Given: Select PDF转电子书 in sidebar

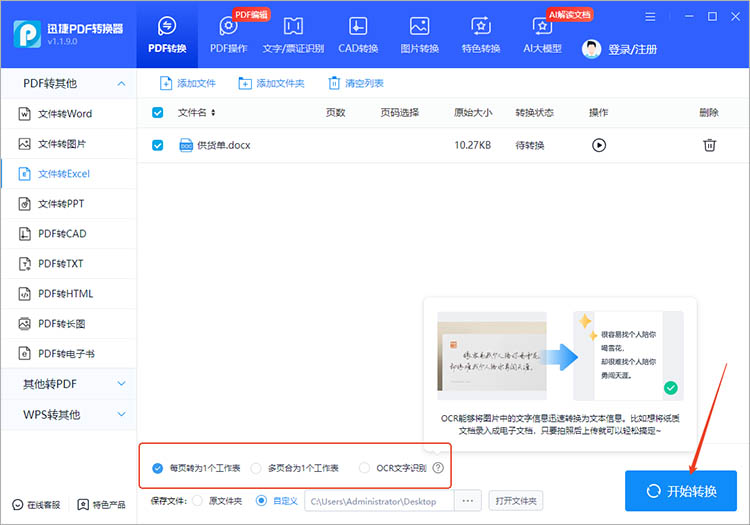Looking at the screenshot, I should pos(68,354).
